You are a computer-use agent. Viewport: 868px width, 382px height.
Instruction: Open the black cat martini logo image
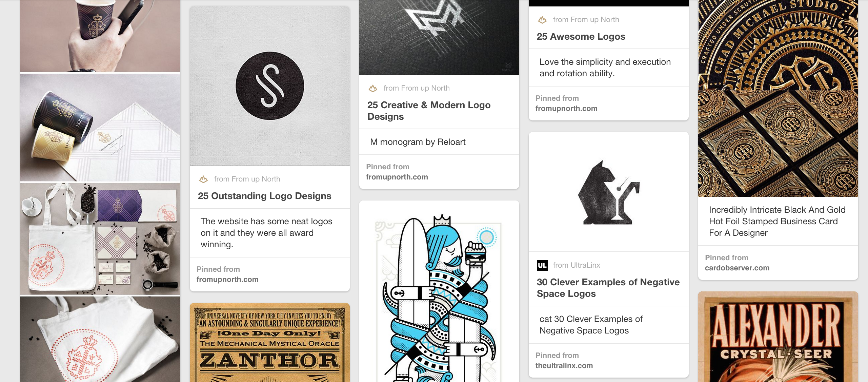click(x=609, y=192)
